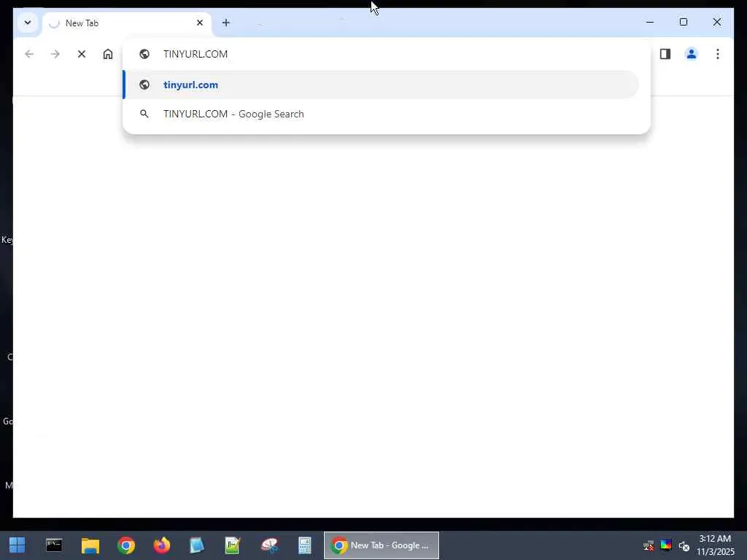Maximize the Chrome window
The height and width of the screenshot is (560, 747).
(683, 22)
